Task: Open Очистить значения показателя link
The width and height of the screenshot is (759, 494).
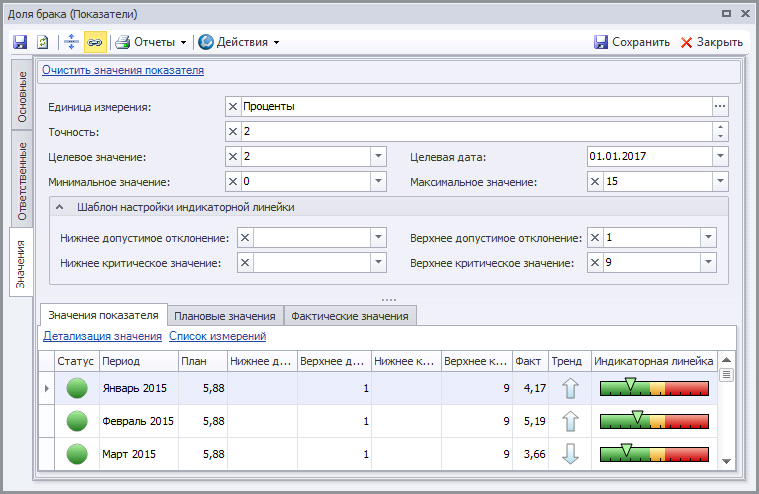Action: 123,70
